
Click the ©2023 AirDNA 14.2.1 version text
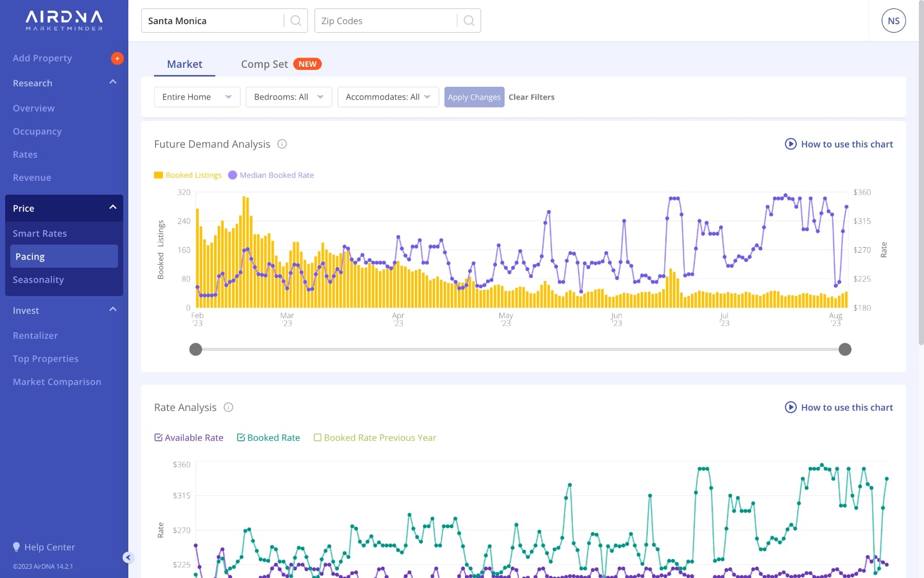point(43,566)
